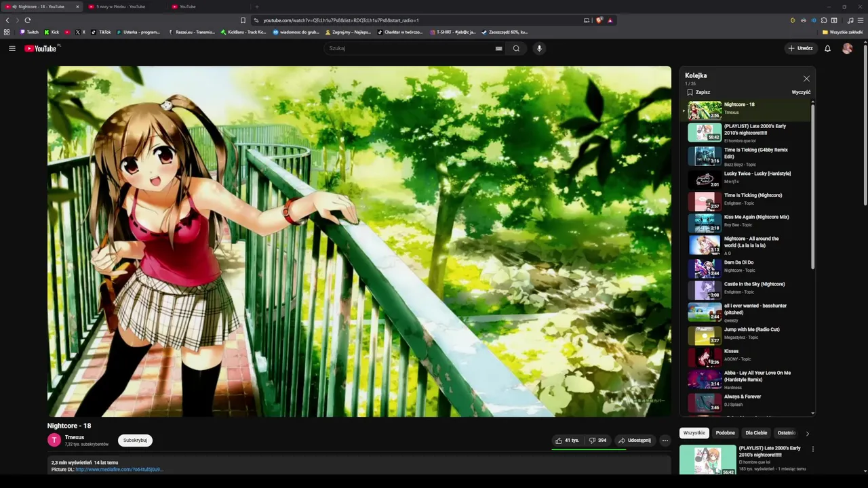The height and width of the screenshot is (488, 868).
Task: Open the Wszystkie zakładki bookmarks folder
Action: [843, 32]
